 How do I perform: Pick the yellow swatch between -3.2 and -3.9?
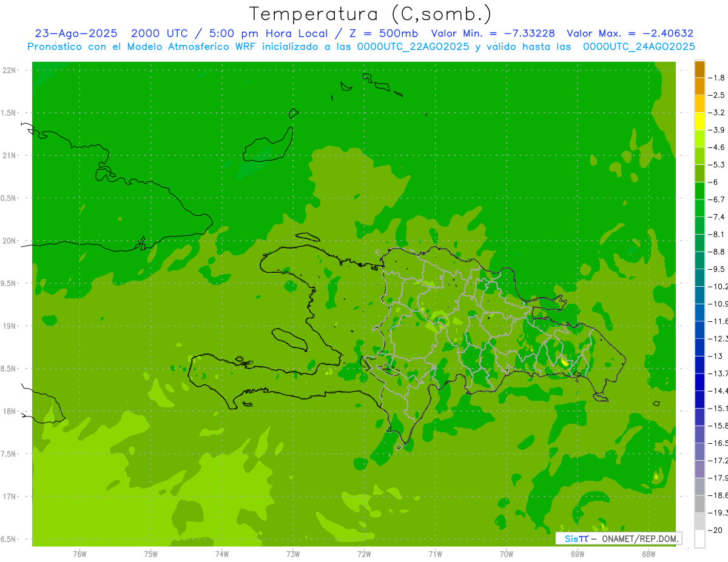point(699,121)
